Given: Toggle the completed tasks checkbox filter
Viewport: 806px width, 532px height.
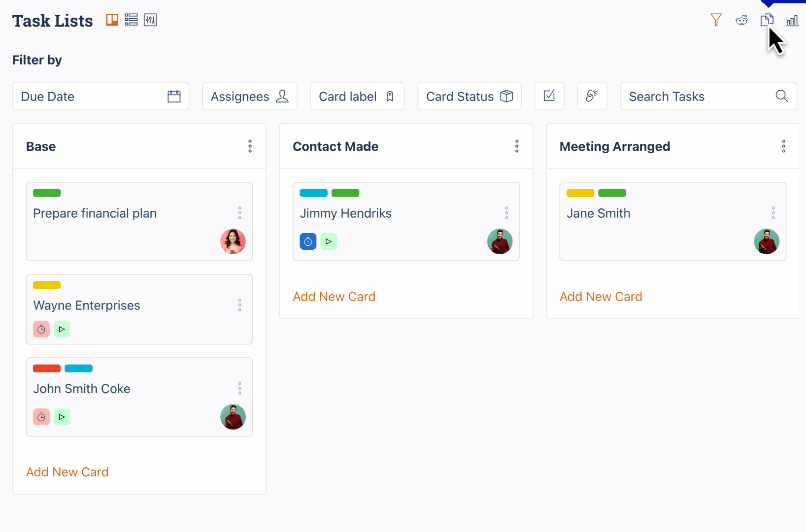Looking at the screenshot, I should (x=549, y=96).
